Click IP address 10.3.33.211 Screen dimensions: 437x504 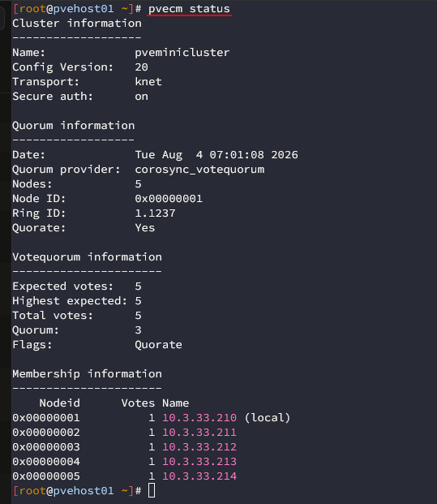(199, 433)
